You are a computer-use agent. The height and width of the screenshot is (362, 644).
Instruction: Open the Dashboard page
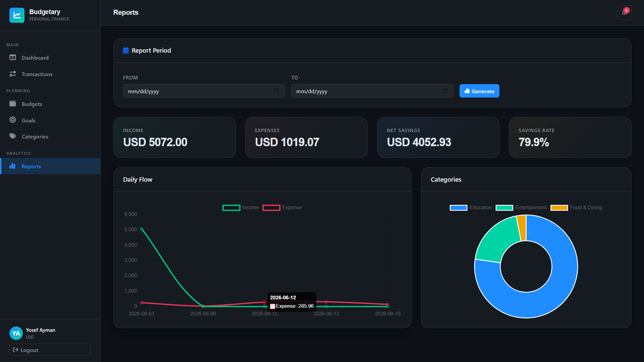[50, 58]
